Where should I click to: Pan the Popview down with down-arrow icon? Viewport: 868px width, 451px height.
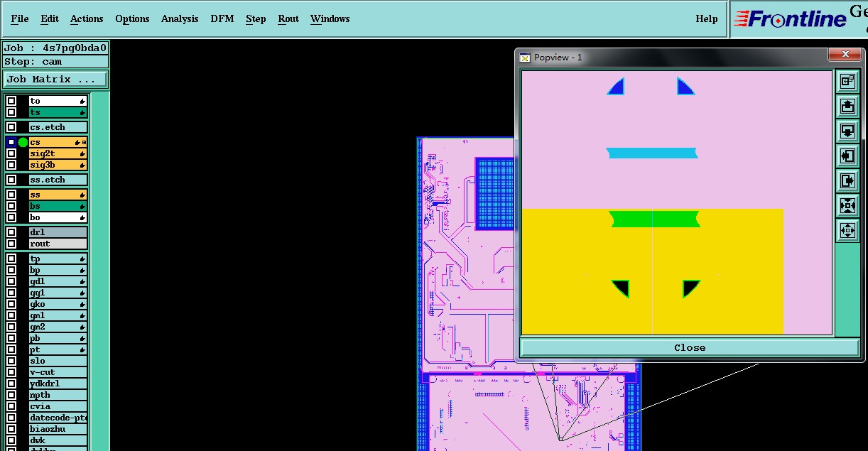[x=847, y=131]
